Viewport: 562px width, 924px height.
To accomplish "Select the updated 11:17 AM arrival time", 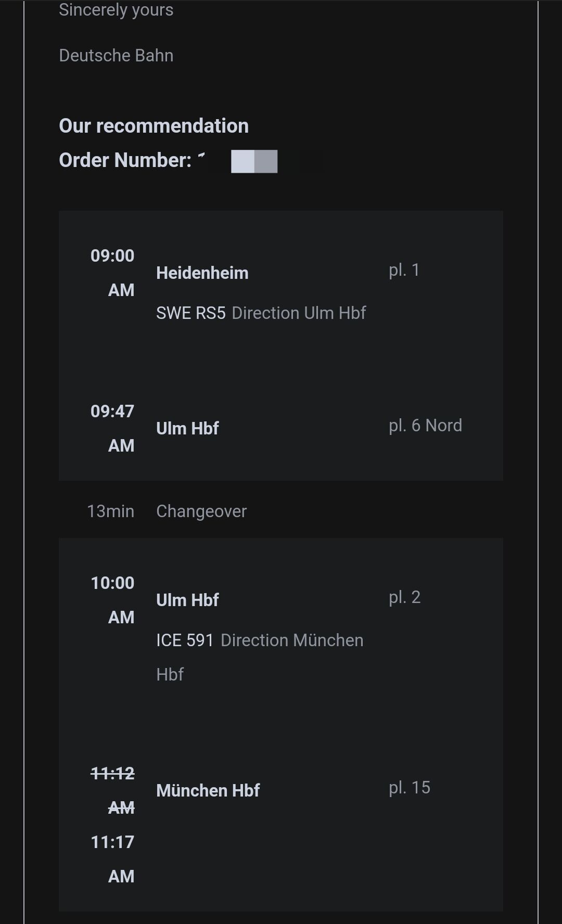I will coord(113,859).
